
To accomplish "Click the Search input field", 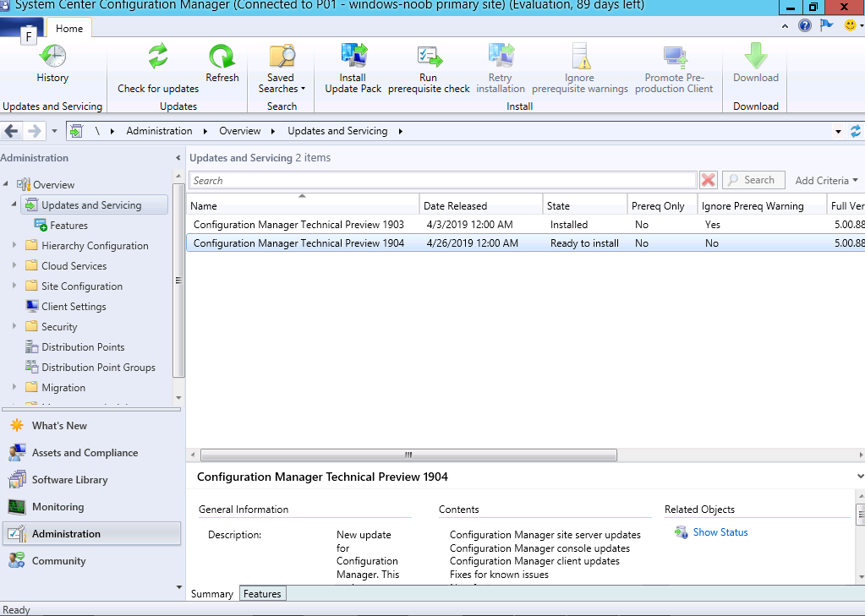I will (442, 180).
